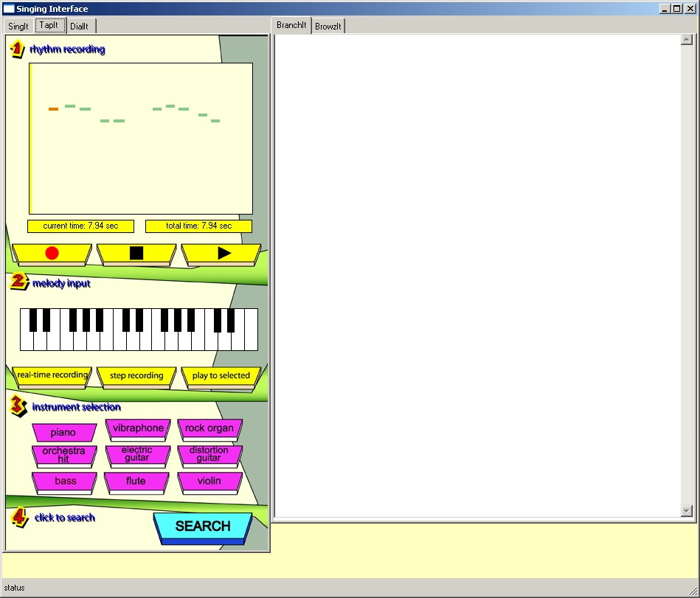Image resolution: width=700 pixels, height=598 pixels.
Task: Click the orange note in rhythm display
Action: [x=53, y=109]
